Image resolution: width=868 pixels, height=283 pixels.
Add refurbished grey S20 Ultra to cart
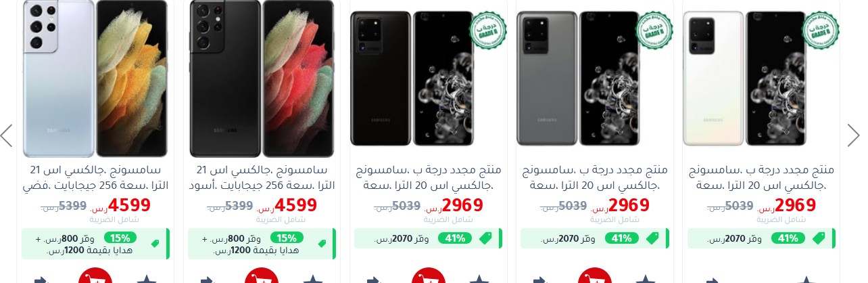tap(594, 278)
